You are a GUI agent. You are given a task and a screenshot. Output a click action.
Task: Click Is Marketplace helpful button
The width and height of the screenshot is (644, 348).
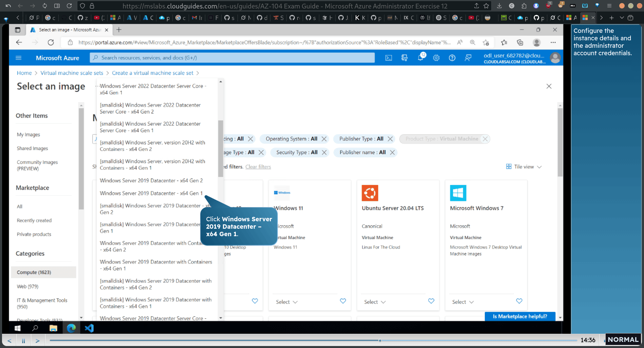[520, 316]
